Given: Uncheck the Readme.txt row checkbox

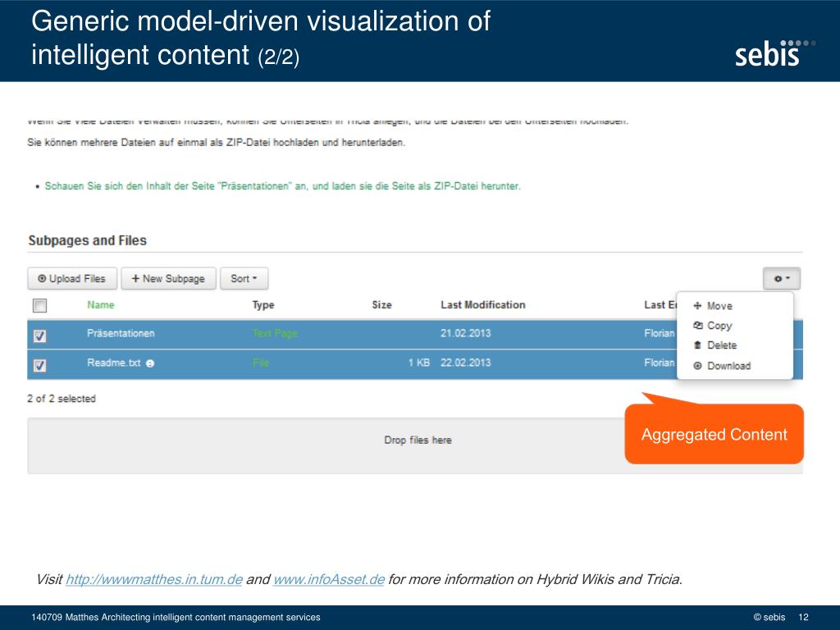Looking at the screenshot, I should [39, 365].
